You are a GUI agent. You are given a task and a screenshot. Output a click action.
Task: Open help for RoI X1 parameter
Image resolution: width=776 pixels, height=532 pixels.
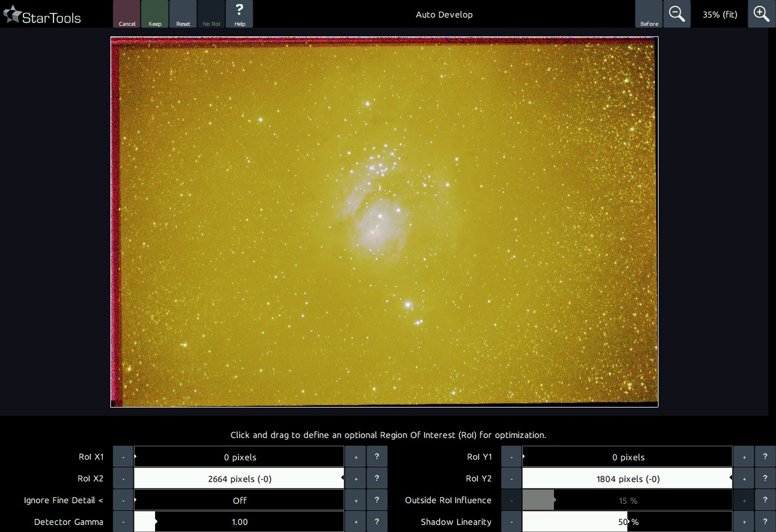click(377, 457)
